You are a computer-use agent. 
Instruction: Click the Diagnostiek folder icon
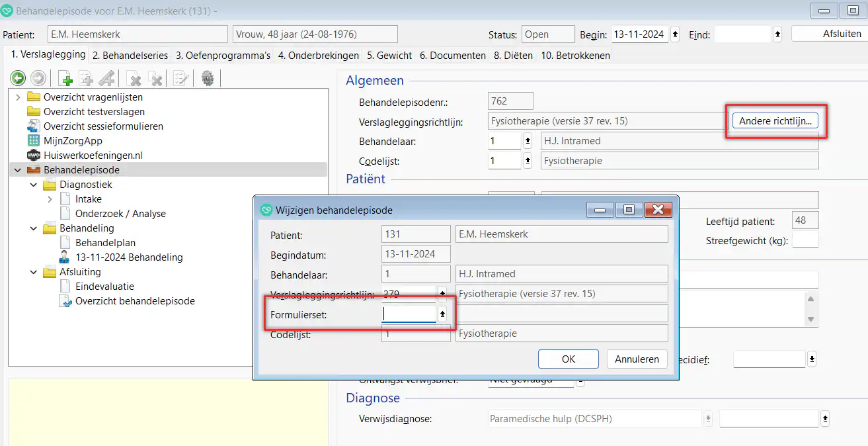click(50, 185)
